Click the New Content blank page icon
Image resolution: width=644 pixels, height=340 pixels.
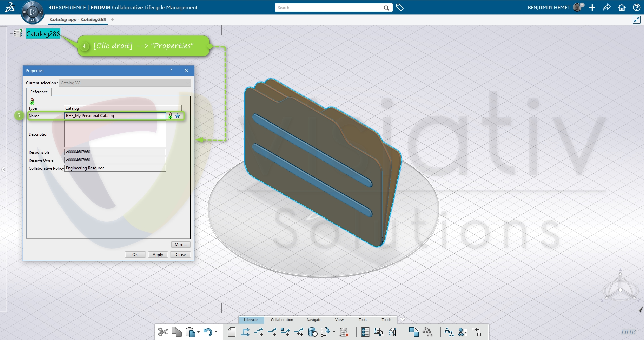[x=231, y=332]
